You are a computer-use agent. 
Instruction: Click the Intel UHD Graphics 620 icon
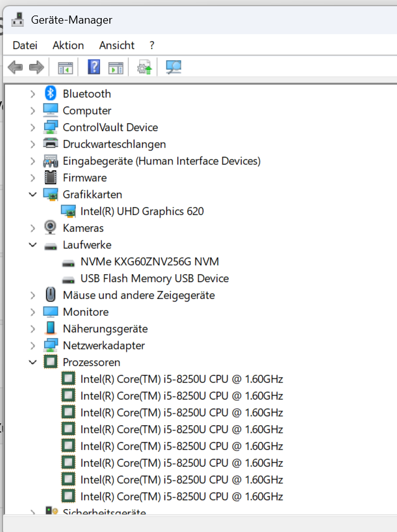coord(68,211)
